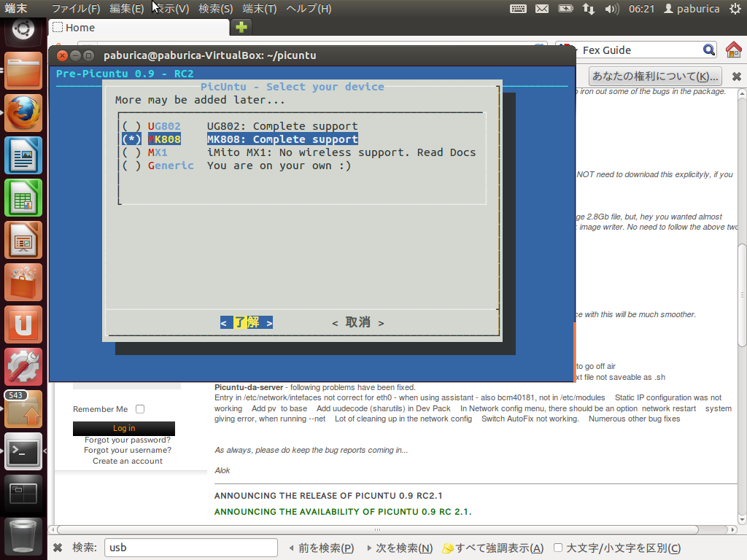Open the 編集(E) menu

[126, 9]
